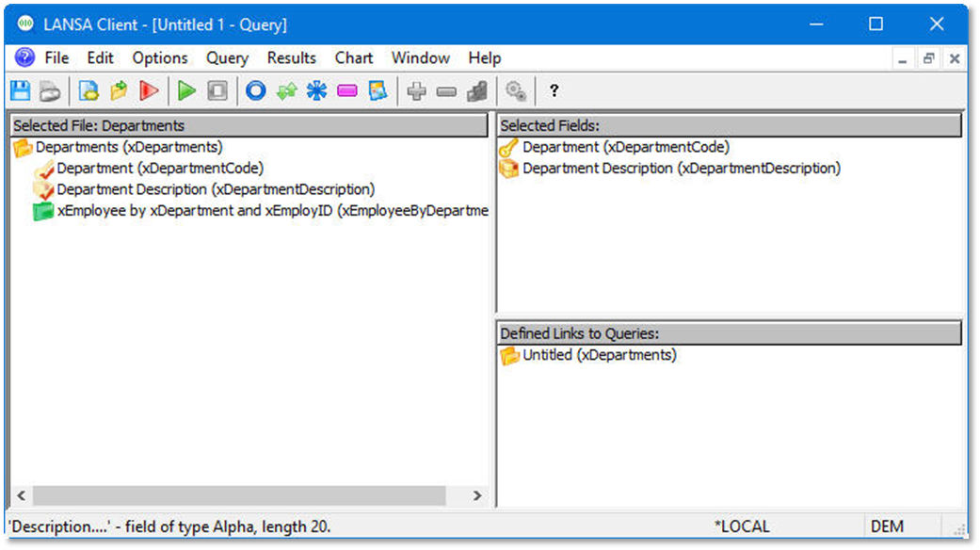The height and width of the screenshot is (550, 980).
Task: Click the LANSA Client title bar logo
Action: click(x=25, y=24)
